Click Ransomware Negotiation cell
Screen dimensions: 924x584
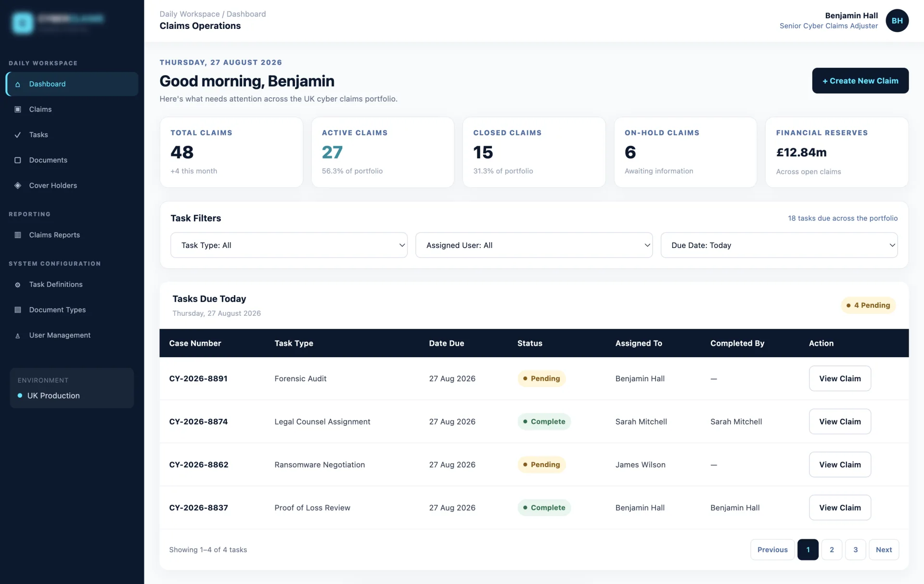[x=320, y=465]
